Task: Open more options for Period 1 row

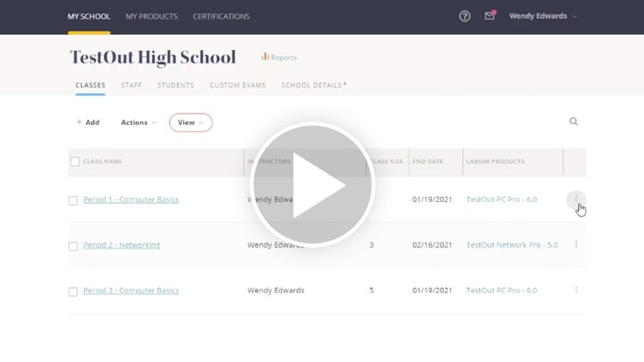Action: (x=576, y=199)
